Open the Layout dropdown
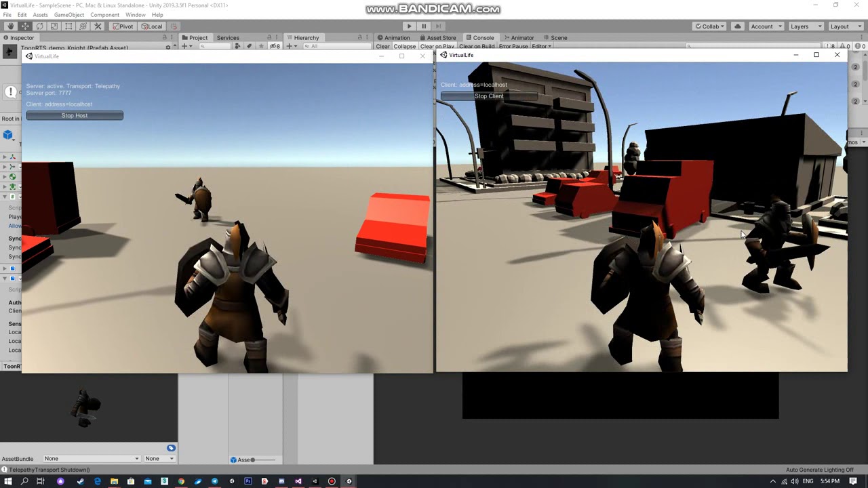This screenshot has width=868, height=488. click(845, 26)
